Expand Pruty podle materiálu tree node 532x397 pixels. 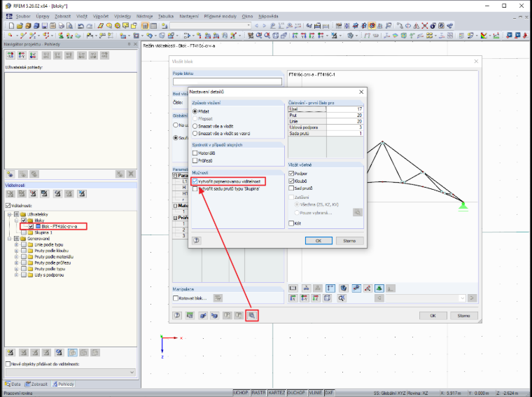coord(16,257)
